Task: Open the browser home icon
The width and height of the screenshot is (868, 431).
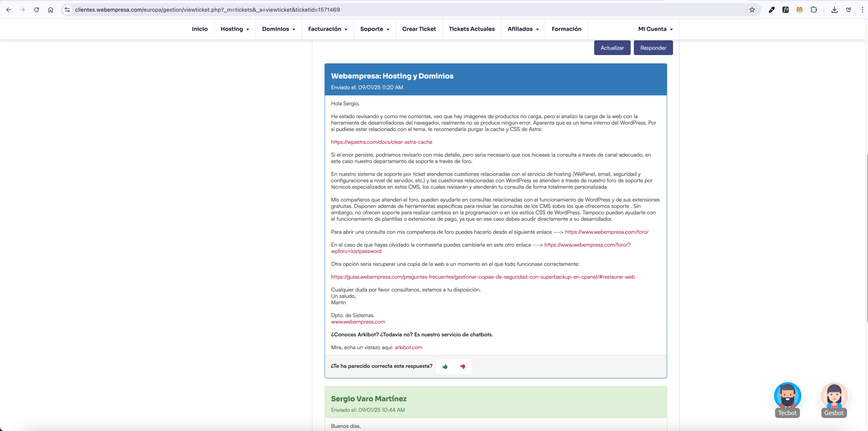Action: pyautogui.click(x=50, y=10)
